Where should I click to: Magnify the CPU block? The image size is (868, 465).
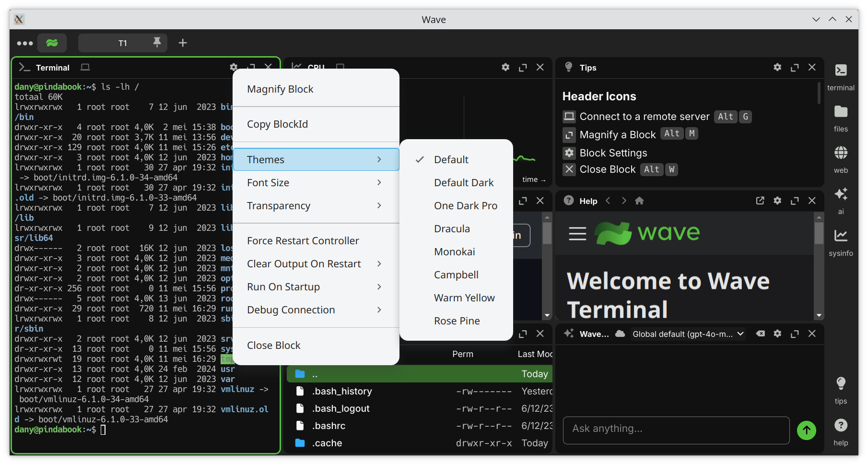(x=523, y=68)
